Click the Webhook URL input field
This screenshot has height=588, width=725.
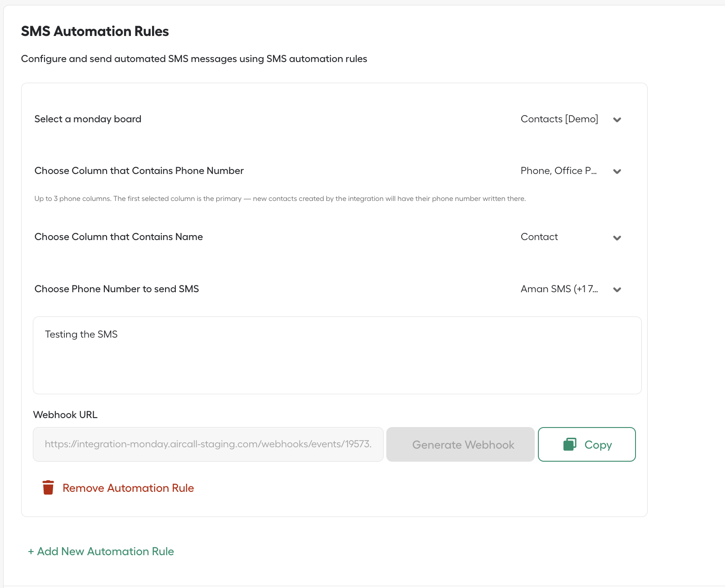click(x=208, y=444)
